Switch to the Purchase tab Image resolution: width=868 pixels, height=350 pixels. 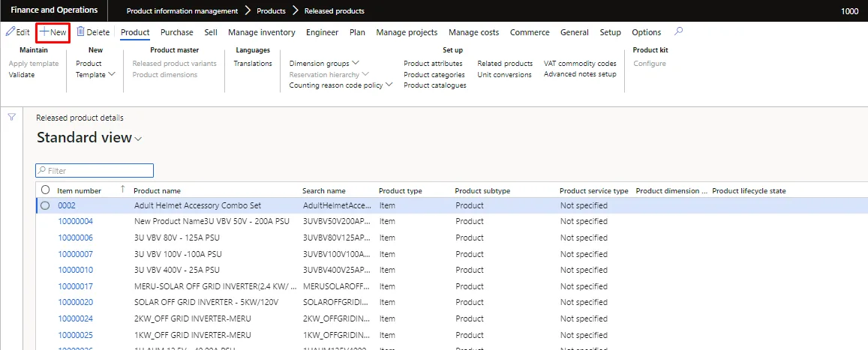tap(177, 32)
